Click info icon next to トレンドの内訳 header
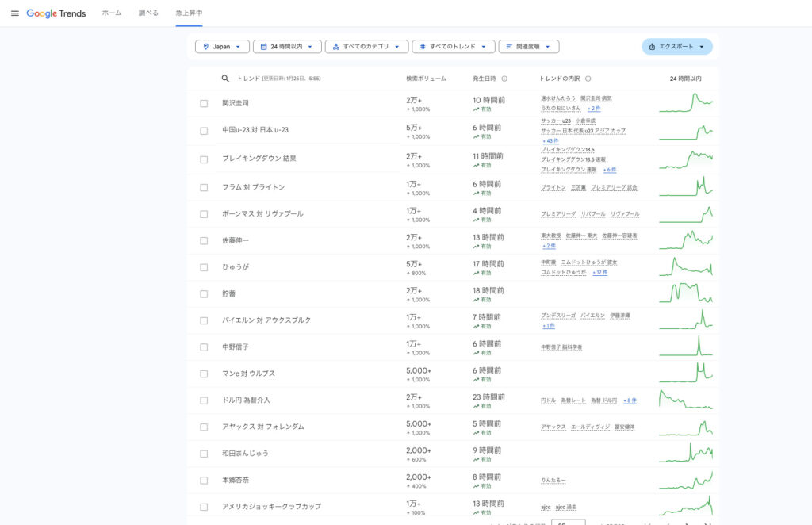 tap(587, 79)
